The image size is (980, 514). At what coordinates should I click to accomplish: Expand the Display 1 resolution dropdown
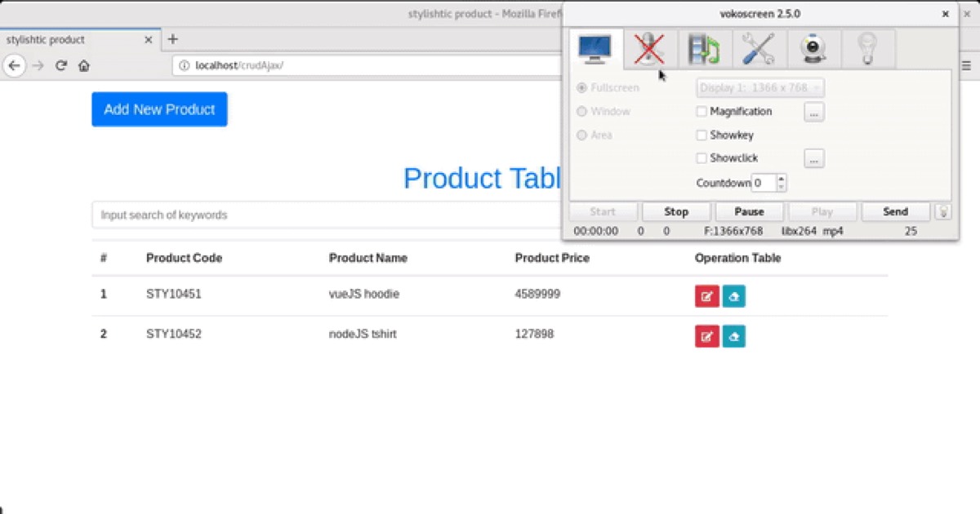[x=759, y=87]
